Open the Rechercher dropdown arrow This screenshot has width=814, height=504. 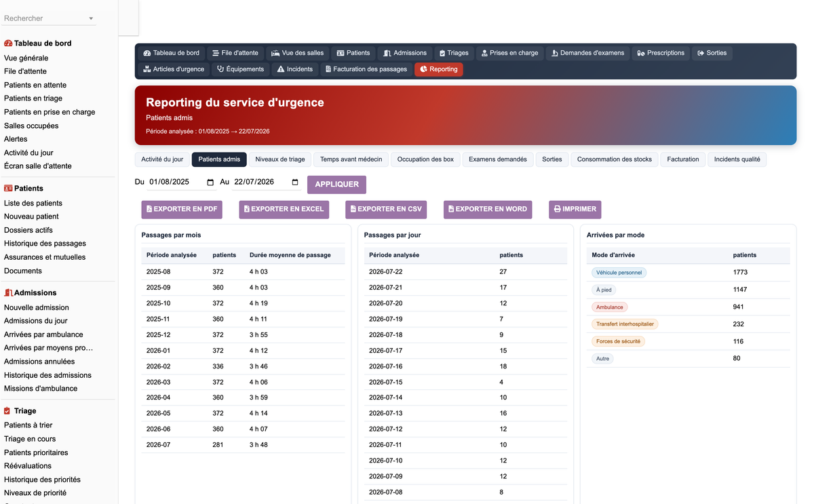[x=91, y=19]
